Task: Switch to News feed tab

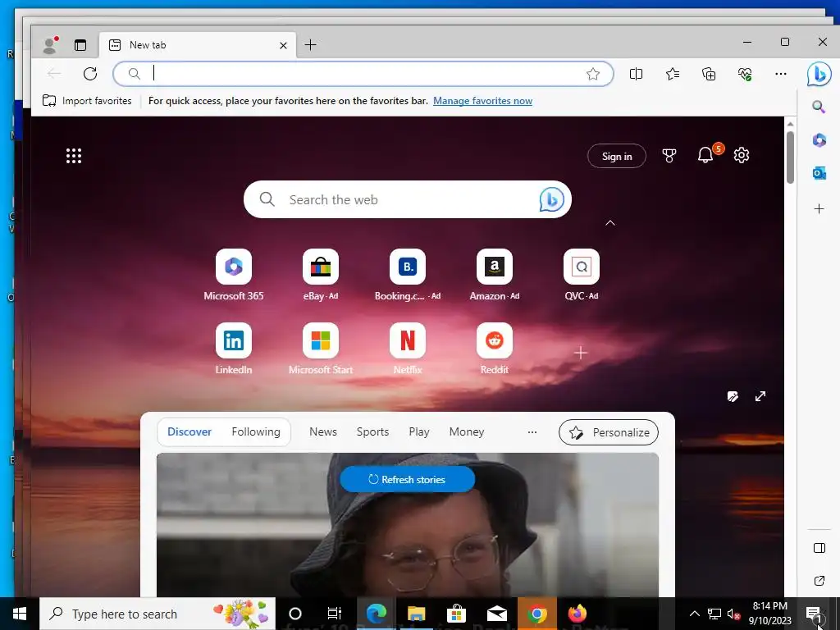Action: [323, 431]
